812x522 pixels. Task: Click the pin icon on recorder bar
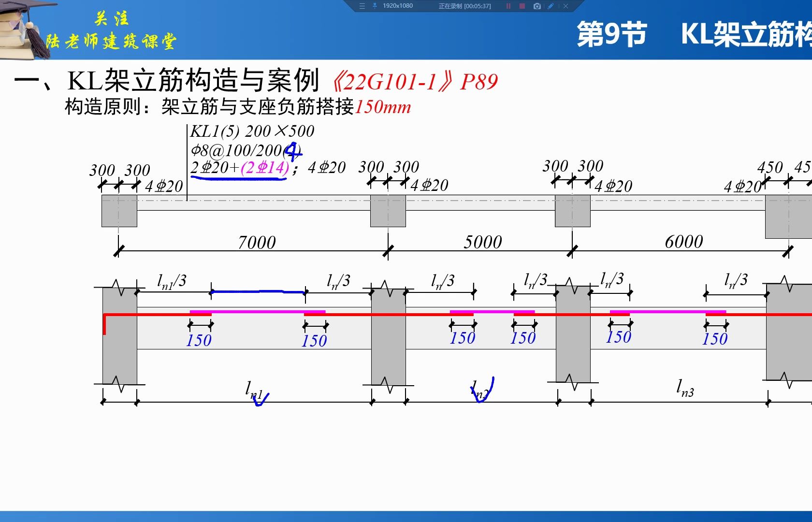pos(375,6)
